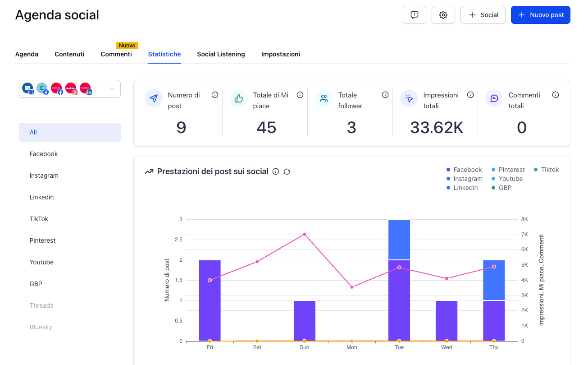This screenshot has height=365, width=588.
Task: Select the Statistiche tab
Action: pos(164,54)
